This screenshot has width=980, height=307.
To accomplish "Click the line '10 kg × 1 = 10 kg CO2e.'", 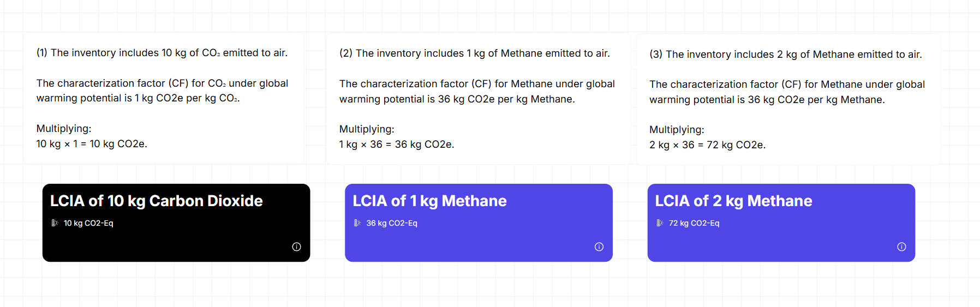I will tap(92, 144).
